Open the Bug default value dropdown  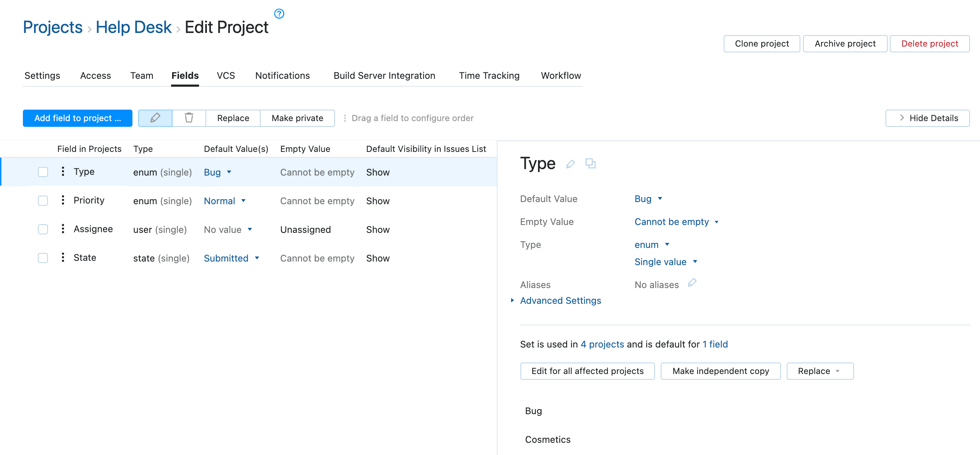[x=648, y=198]
